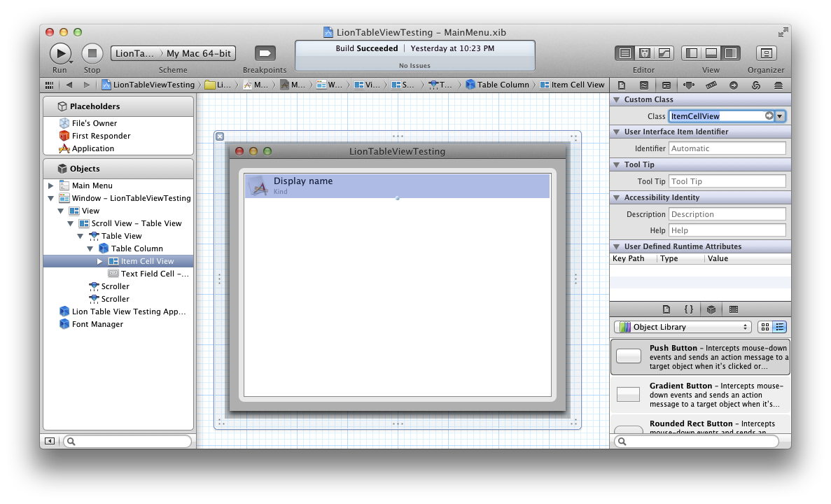Open the Attributes inspector tab
Image resolution: width=831 pixels, height=504 pixels.
point(688,85)
